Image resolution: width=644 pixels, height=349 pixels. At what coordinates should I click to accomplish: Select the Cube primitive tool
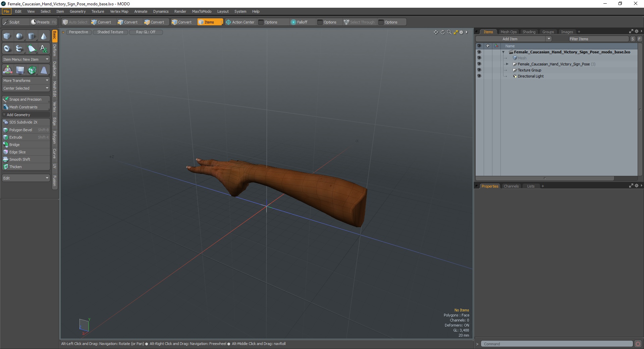[7, 36]
